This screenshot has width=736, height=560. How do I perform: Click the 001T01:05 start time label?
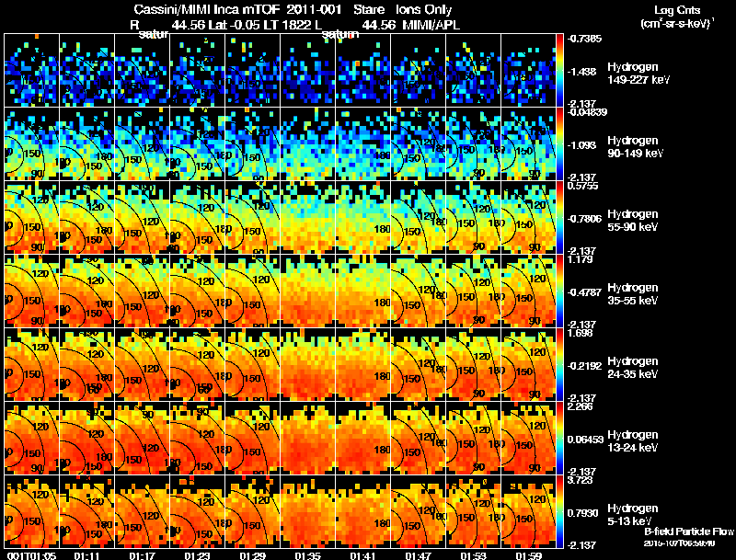point(32,555)
